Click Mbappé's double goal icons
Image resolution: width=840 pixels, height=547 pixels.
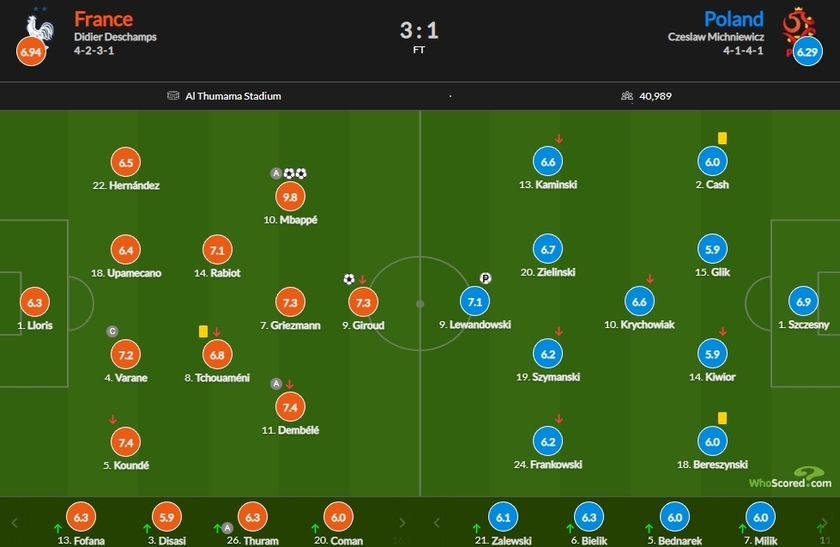(296, 173)
